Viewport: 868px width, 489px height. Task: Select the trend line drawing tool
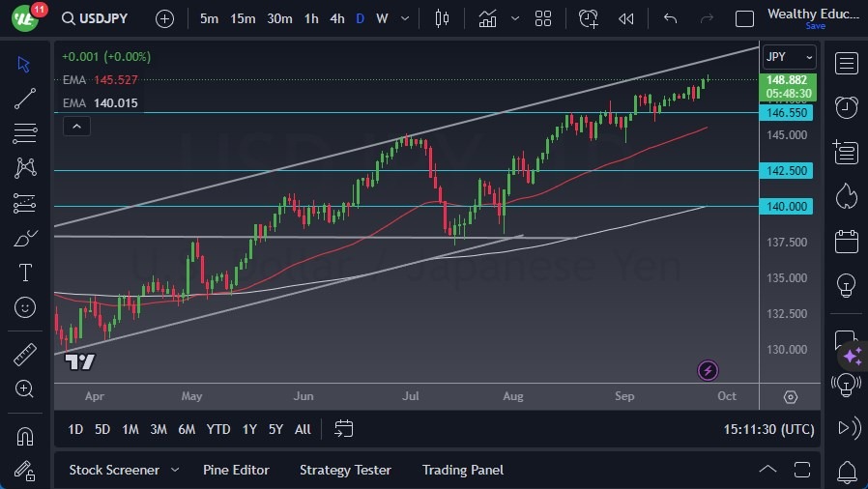click(25, 98)
